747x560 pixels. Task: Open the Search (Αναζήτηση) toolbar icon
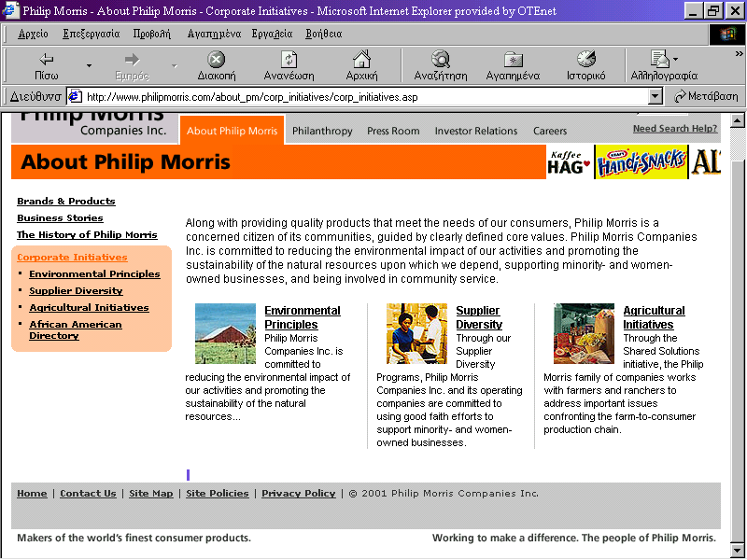pos(441,59)
